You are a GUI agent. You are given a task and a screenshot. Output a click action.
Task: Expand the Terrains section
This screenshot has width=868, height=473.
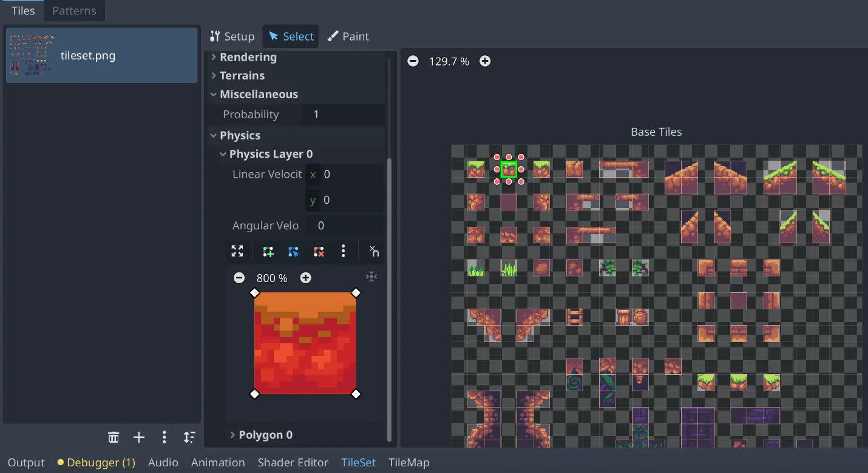pyautogui.click(x=242, y=76)
